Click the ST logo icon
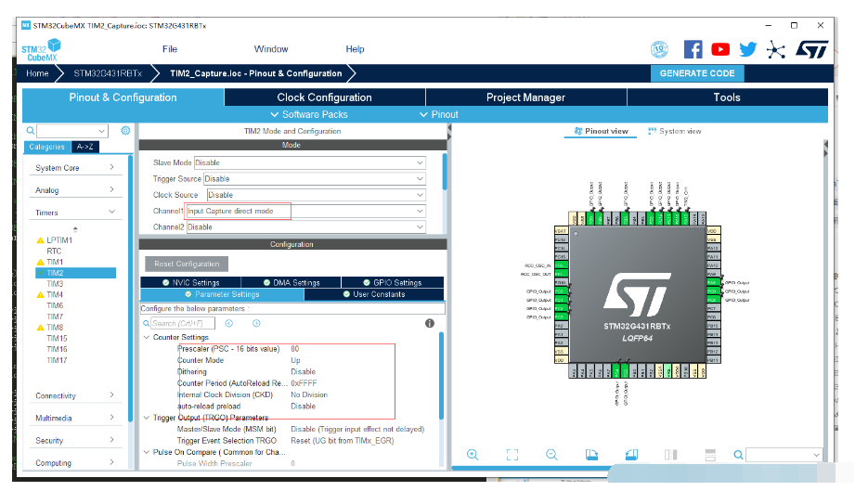 pos(812,49)
